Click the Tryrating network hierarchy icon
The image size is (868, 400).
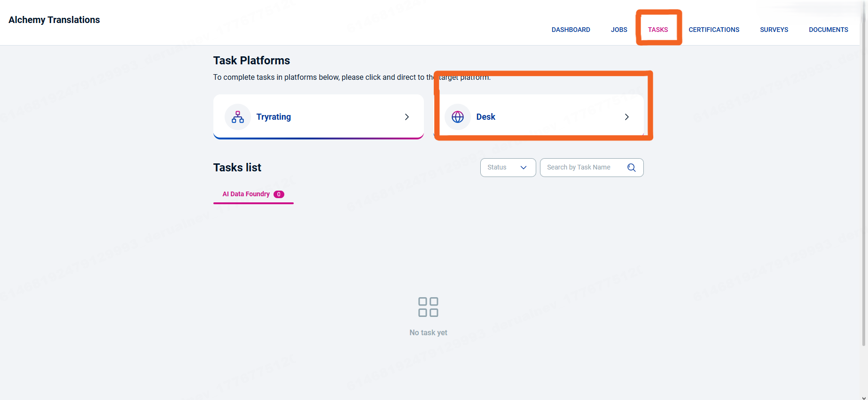pyautogui.click(x=238, y=117)
